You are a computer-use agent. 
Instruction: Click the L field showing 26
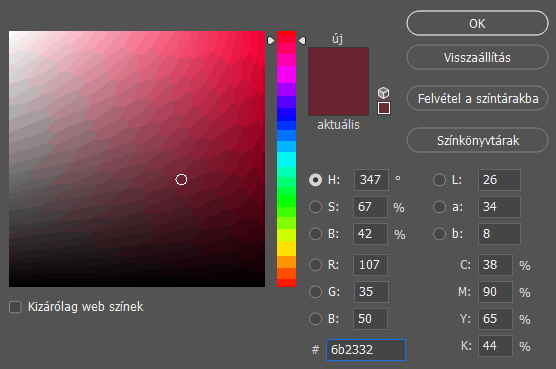pyautogui.click(x=499, y=180)
